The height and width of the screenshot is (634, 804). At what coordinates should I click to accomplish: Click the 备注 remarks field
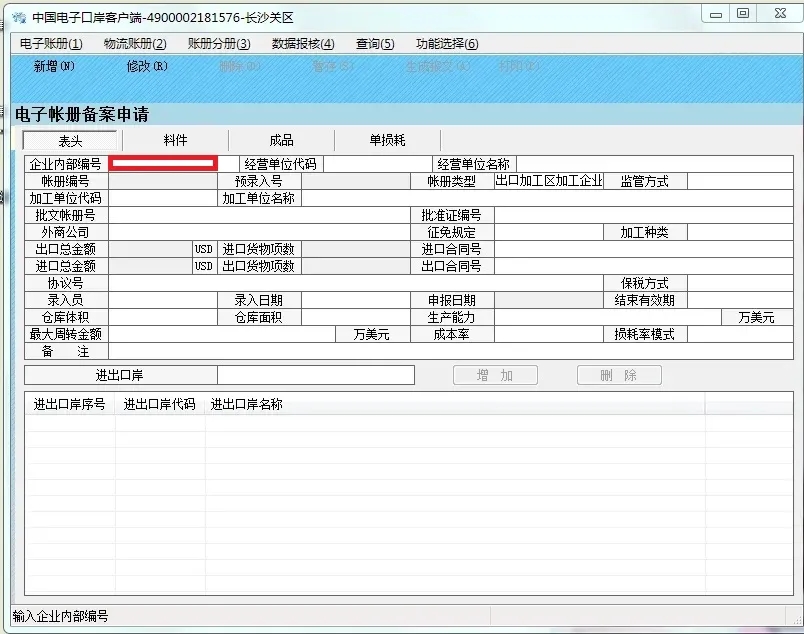(x=450, y=352)
